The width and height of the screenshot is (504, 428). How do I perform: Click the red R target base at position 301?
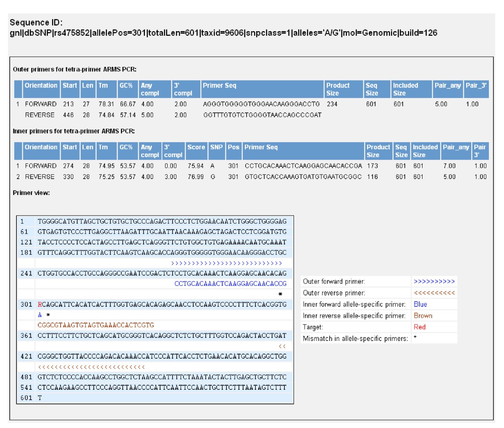pyautogui.click(x=40, y=304)
